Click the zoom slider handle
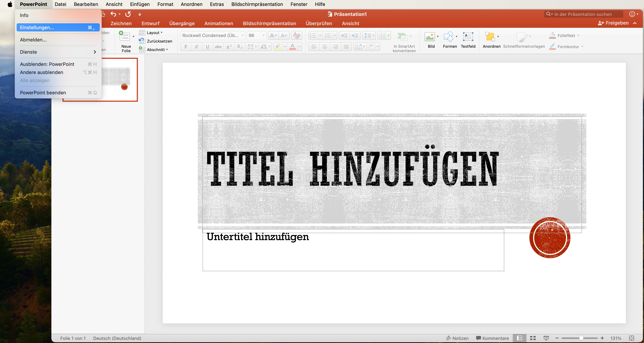The image size is (644, 343). (581, 338)
